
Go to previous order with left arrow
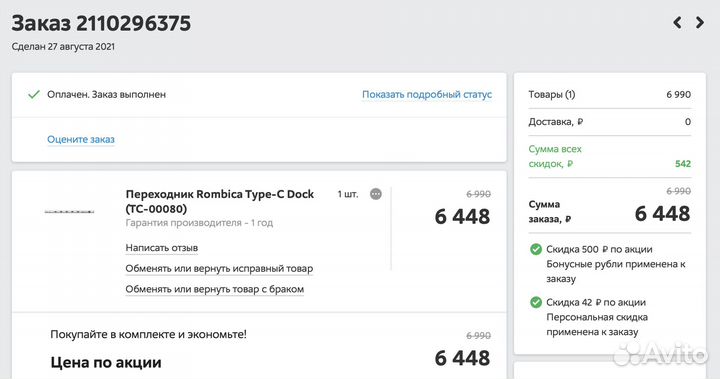pos(677,22)
